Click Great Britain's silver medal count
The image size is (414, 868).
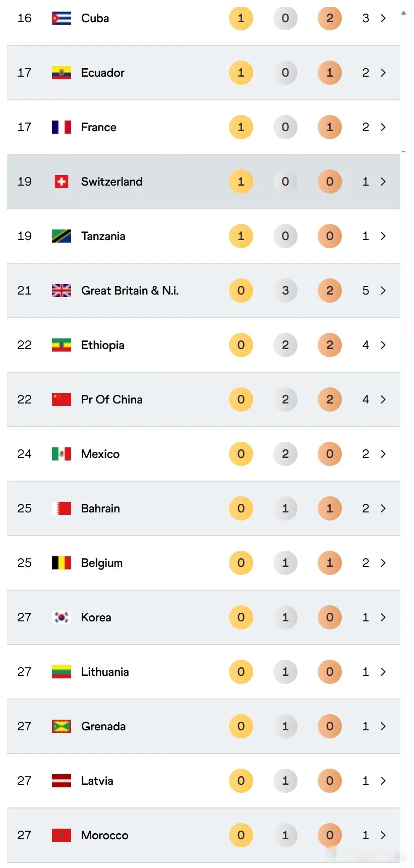[x=285, y=291]
